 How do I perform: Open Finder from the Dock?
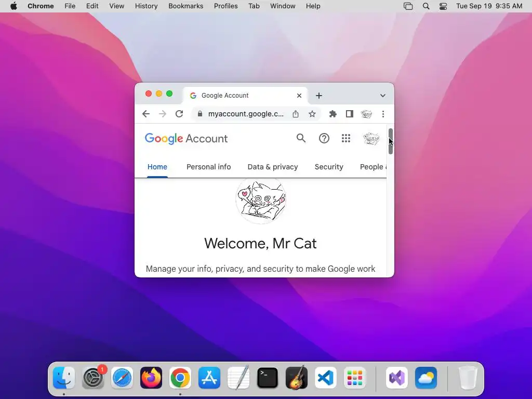(64, 378)
